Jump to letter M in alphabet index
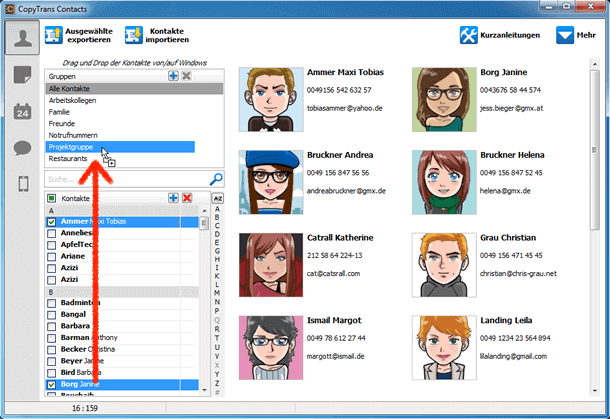610x419 pixels. [x=217, y=293]
